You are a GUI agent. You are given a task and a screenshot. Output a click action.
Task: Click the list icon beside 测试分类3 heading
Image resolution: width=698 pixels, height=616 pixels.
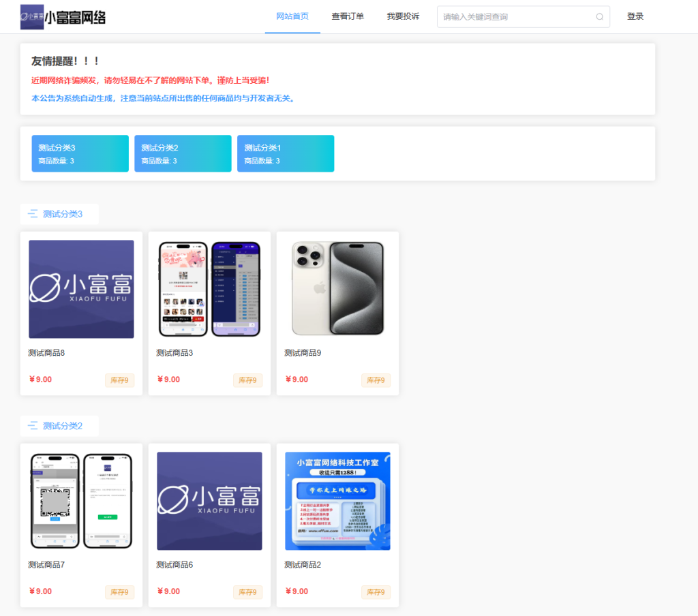pos(33,214)
